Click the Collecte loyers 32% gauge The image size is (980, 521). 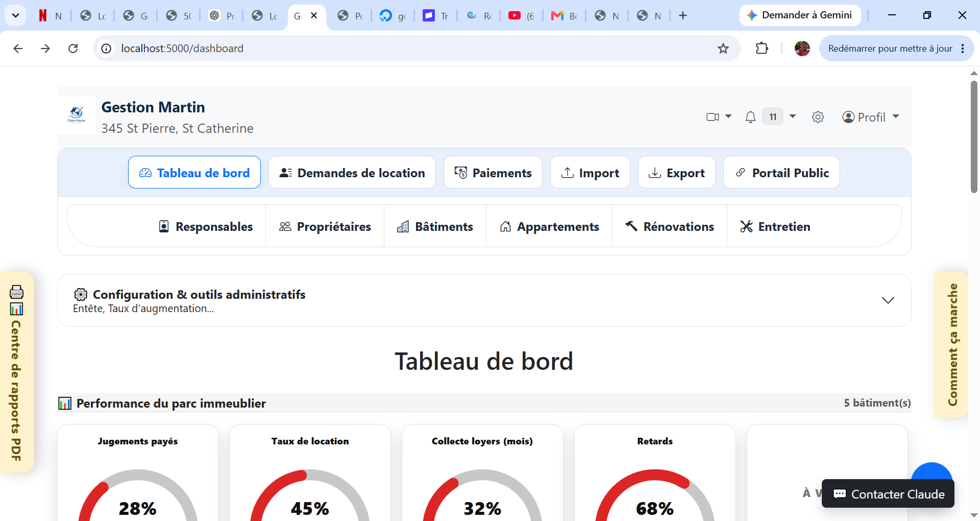pos(482,494)
